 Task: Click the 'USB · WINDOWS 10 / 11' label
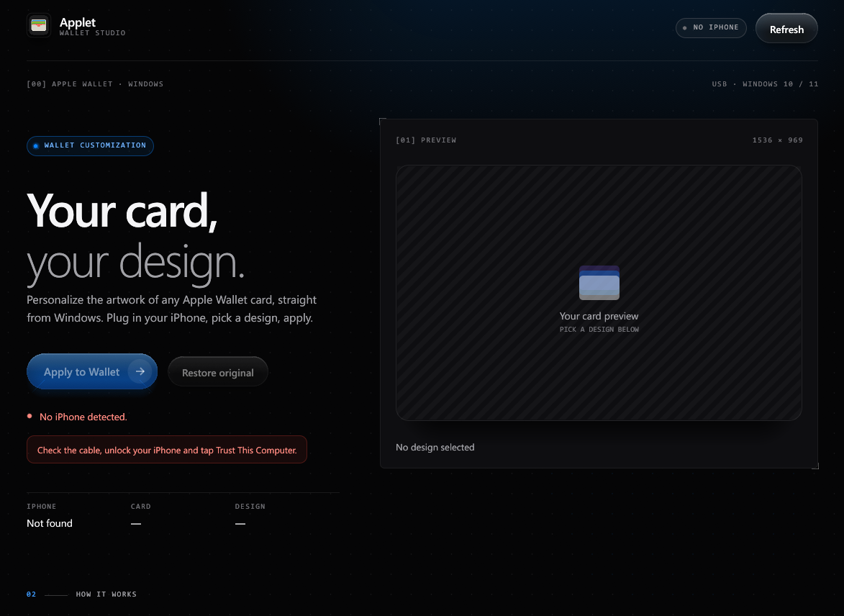[765, 84]
